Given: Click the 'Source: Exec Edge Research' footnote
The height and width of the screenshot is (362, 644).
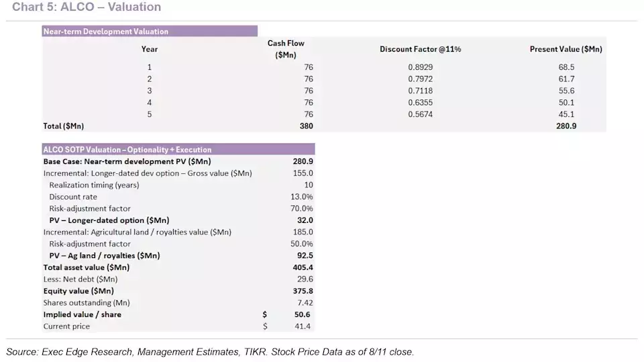Looking at the screenshot, I should click(210, 352).
